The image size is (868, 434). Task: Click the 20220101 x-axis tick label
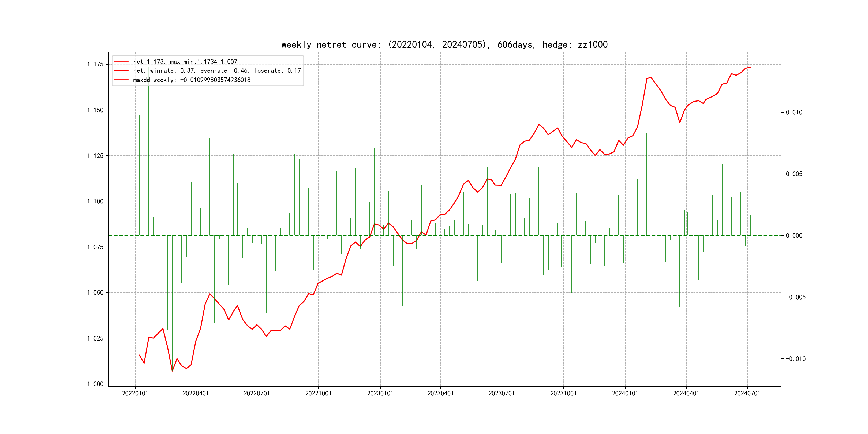point(135,393)
